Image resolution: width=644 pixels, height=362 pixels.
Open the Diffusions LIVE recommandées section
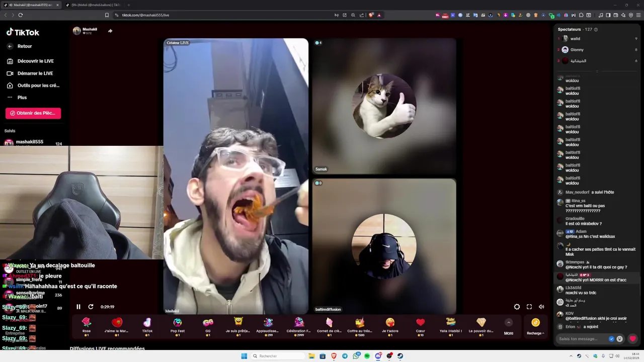[107, 348]
